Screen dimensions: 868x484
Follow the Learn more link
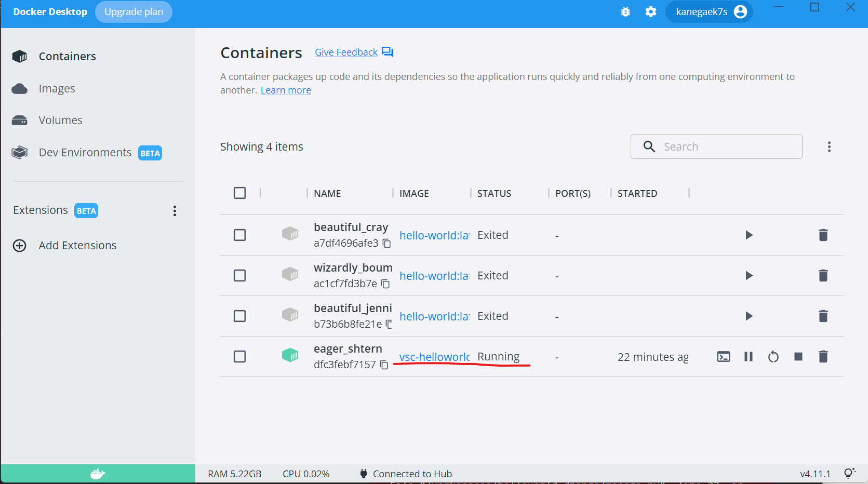(x=286, y=90)
